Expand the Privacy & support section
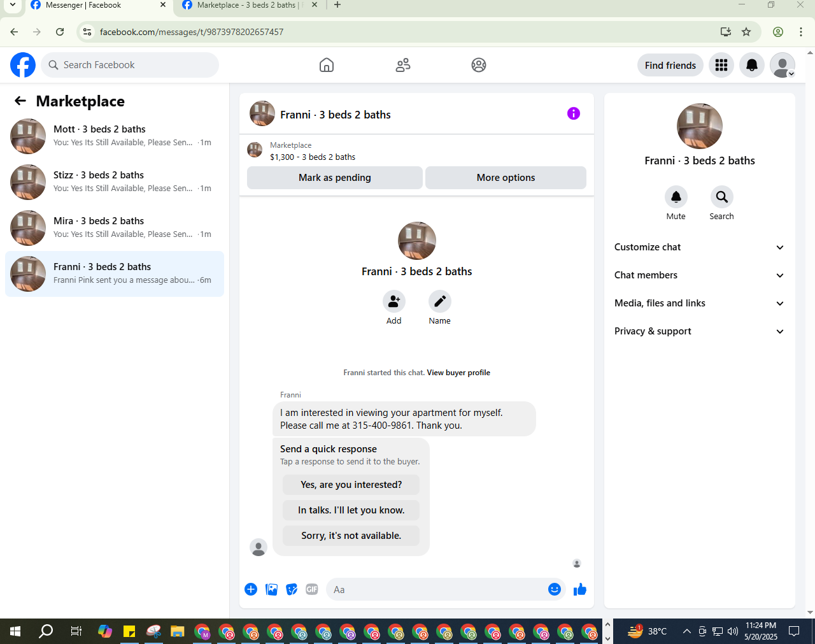 [x=700, y=331]
